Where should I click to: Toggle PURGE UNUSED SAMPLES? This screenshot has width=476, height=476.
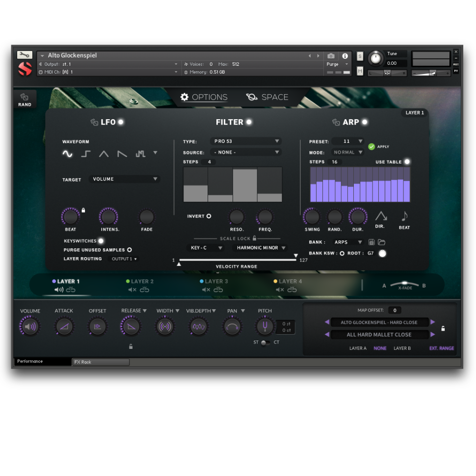129,250
